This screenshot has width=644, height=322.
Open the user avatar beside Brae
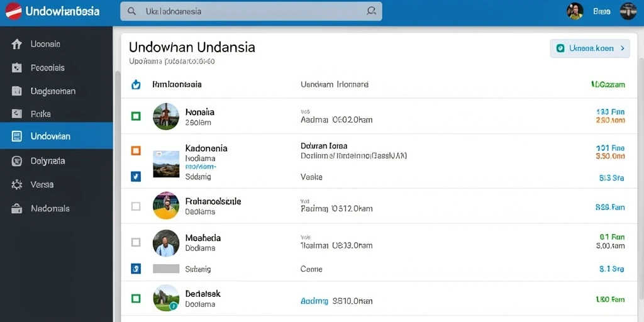[575, 11]
